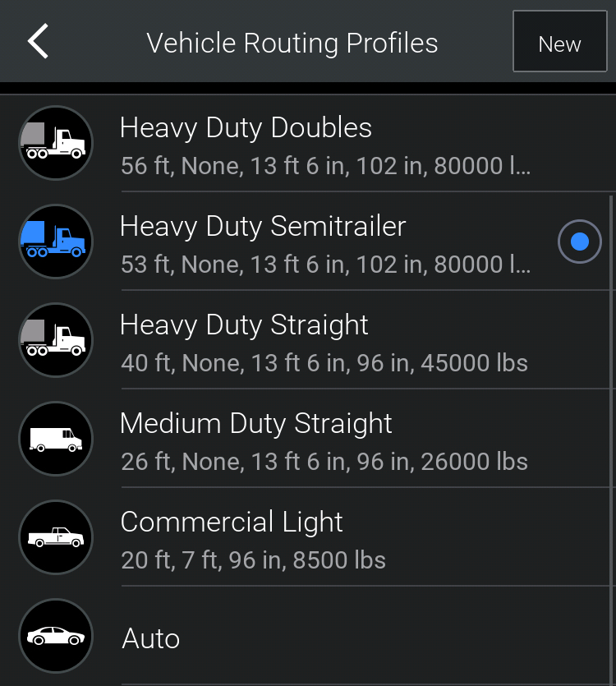The image size is (616, 686).
Task: Click the blue Heavy Duty Semitrailer icon
Action: click(56, 242)
